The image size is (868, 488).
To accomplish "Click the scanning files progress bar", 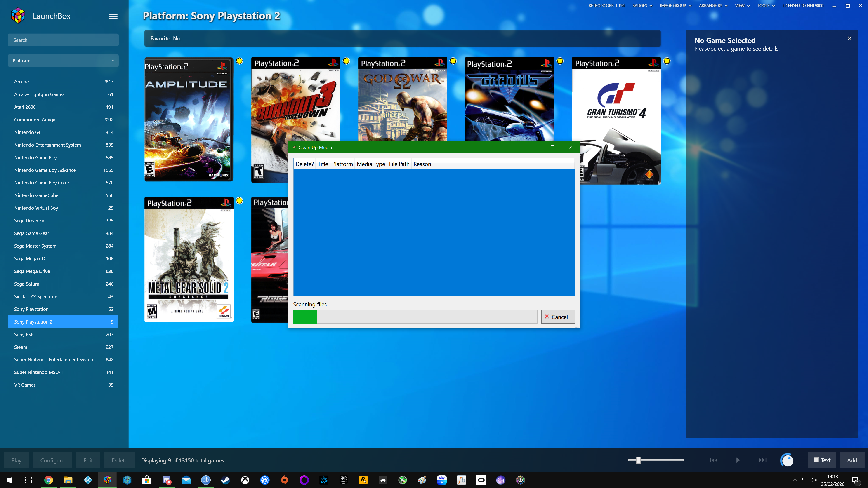I will 415,317.
